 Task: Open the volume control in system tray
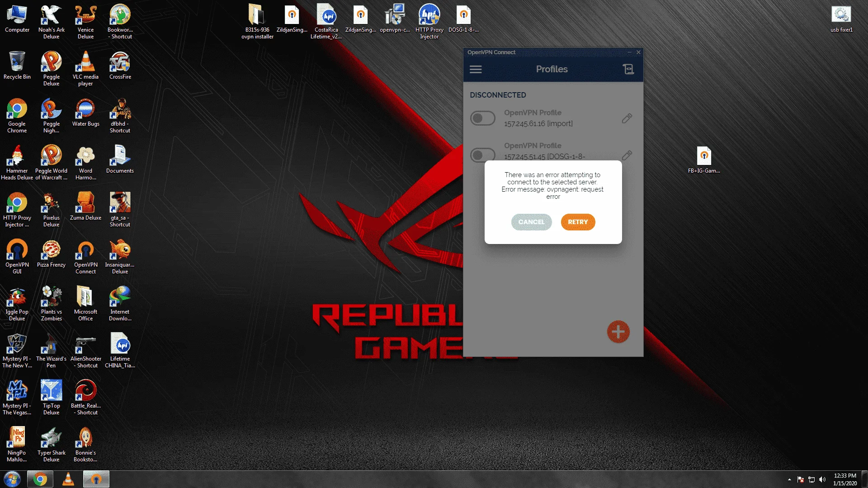pyautogui.click(x=822, y=479)
